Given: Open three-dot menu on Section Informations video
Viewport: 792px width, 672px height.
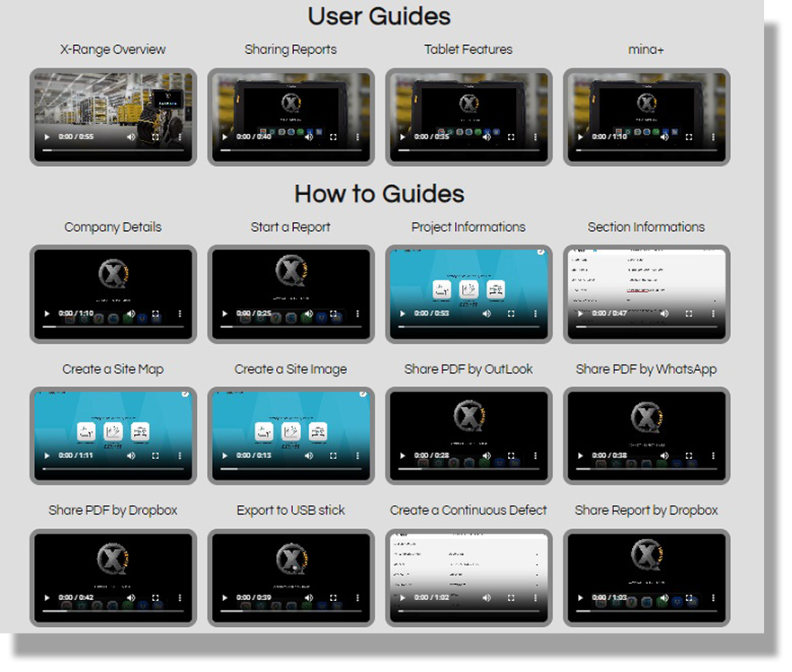Looking at the screenshot, I should point(714,314).
